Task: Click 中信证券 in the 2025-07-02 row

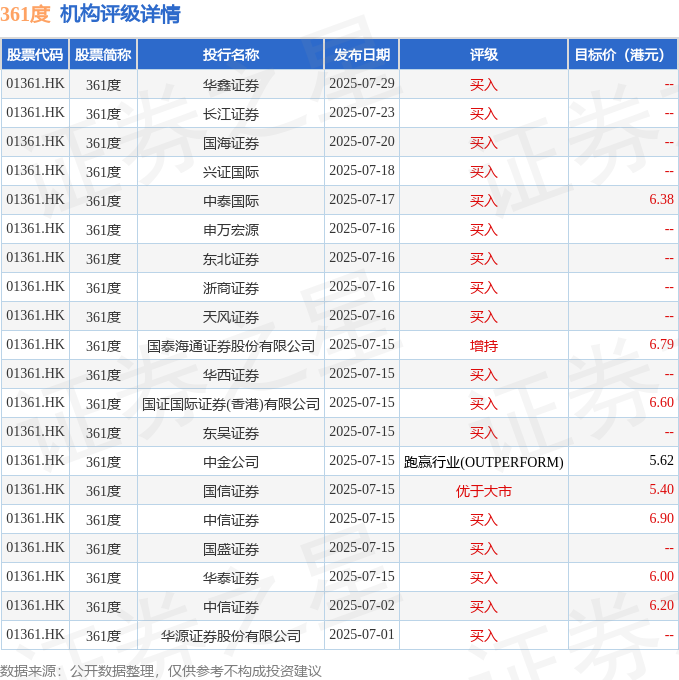Action: click(x=231, y=607)
